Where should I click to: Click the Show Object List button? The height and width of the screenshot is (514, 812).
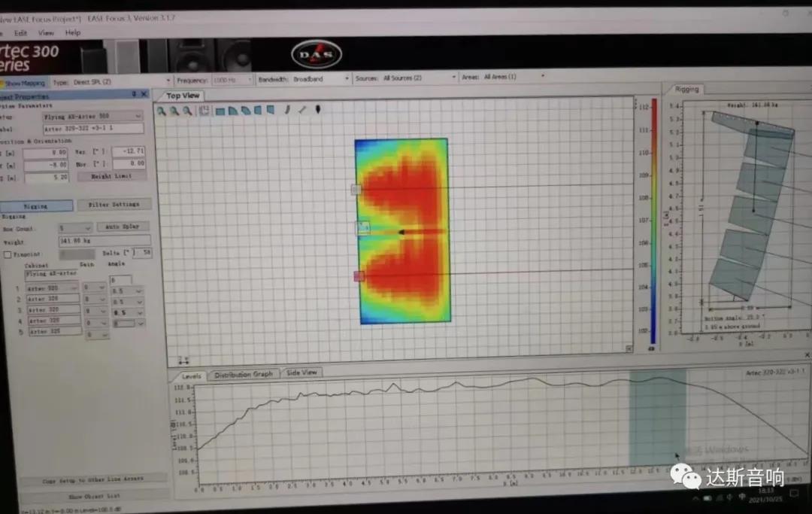coord(94,496)
